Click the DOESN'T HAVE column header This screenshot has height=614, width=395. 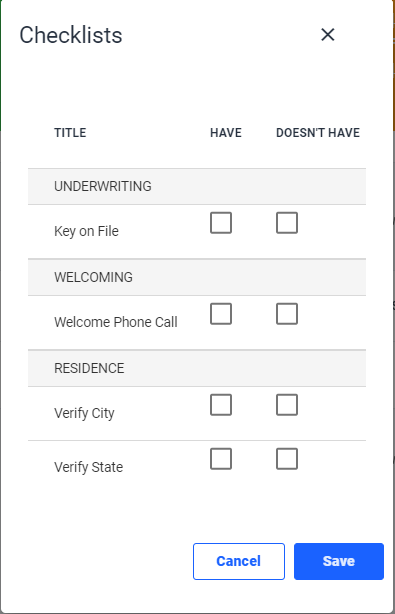318,133
